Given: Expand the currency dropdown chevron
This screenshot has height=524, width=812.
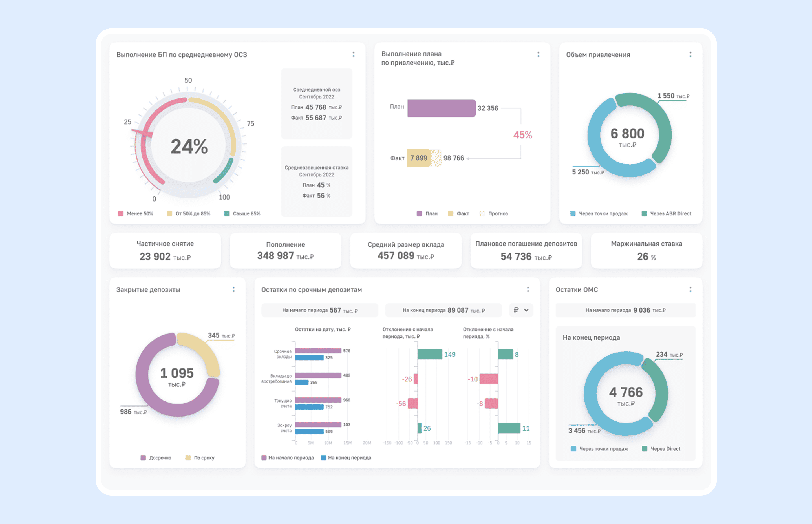Looking at the screenshot, I should click(526, 310).
